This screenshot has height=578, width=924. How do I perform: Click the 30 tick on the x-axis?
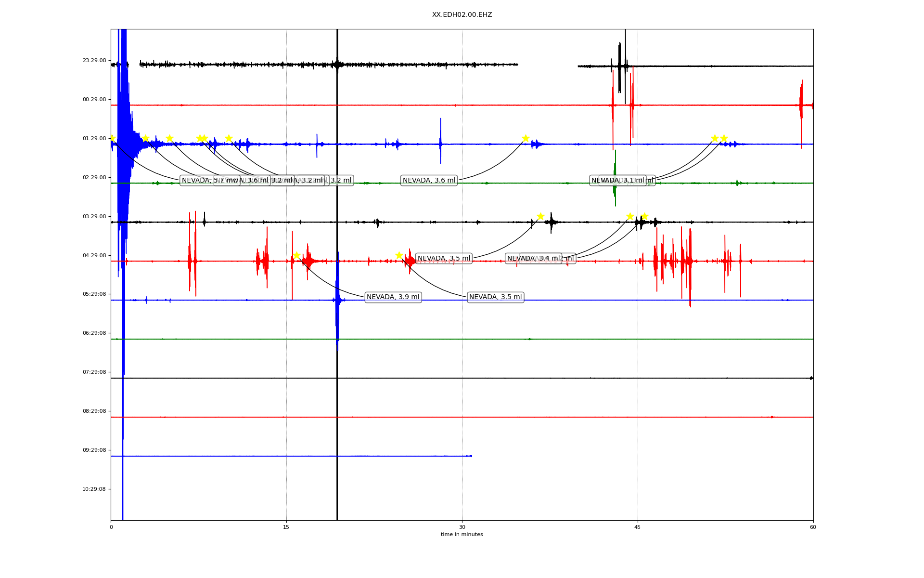462,527
